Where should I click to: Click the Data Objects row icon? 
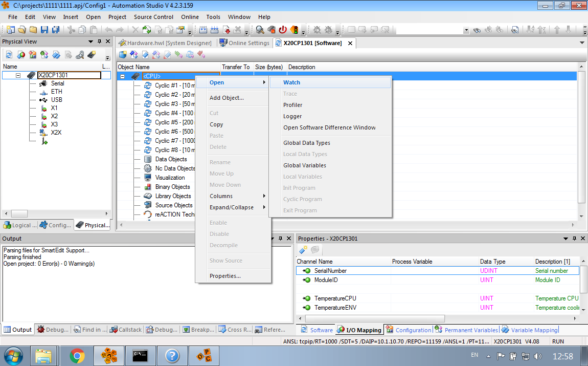[148, 159]
